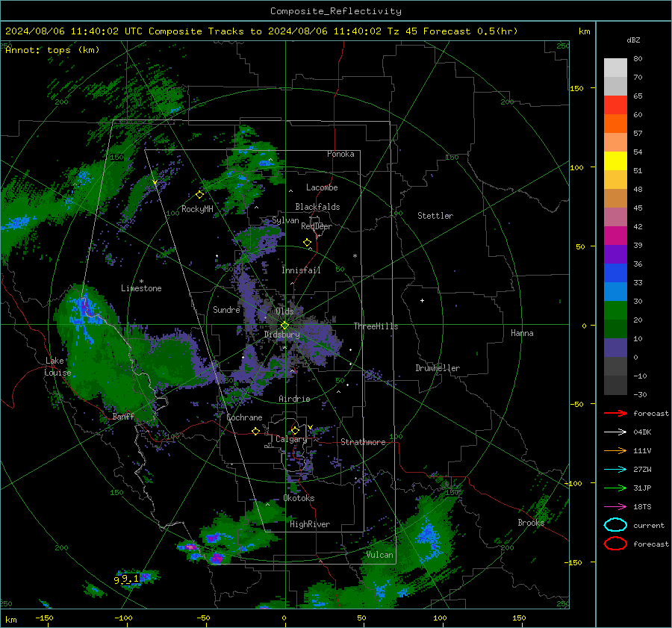Click the red forecast ellipse in legend
This screenshot has height=628, width=672.
click(615, 544)
